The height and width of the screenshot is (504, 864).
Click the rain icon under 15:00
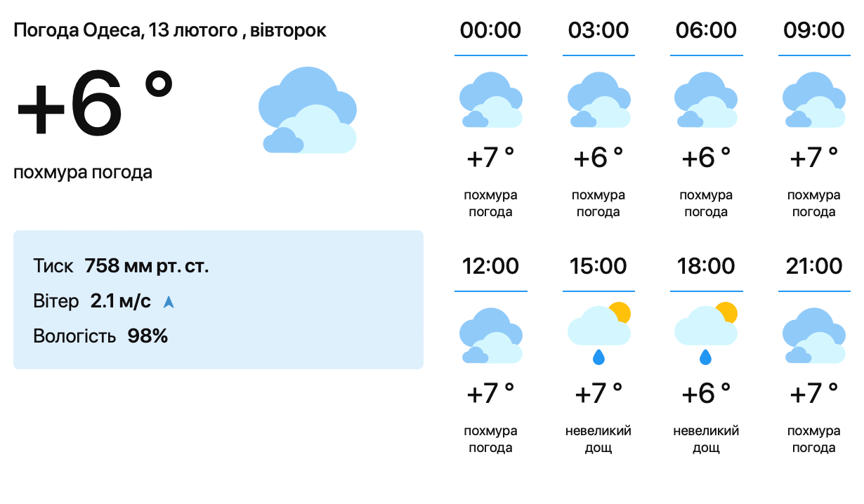click(x=598, y=334)
